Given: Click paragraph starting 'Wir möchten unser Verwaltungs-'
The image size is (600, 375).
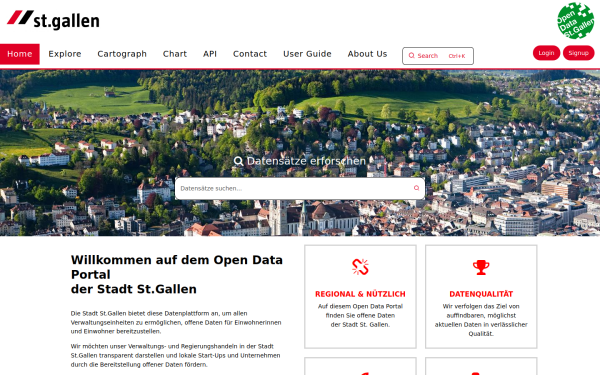Looking at the screenshot, I should click(x=176, y=355).
